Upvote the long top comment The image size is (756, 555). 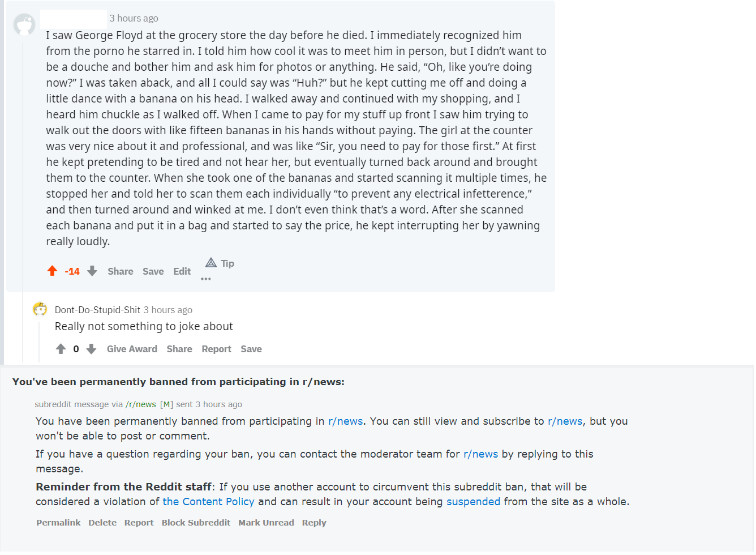pos(52,271)
